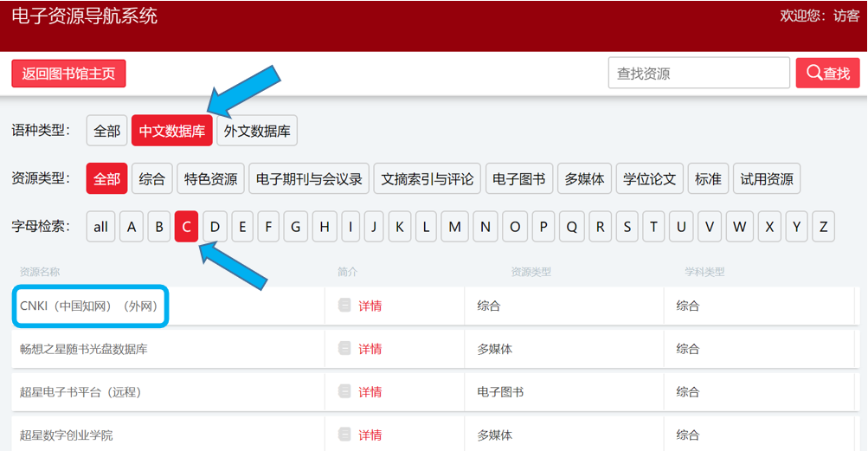Click 'all' in letter index

pos(101,227)
